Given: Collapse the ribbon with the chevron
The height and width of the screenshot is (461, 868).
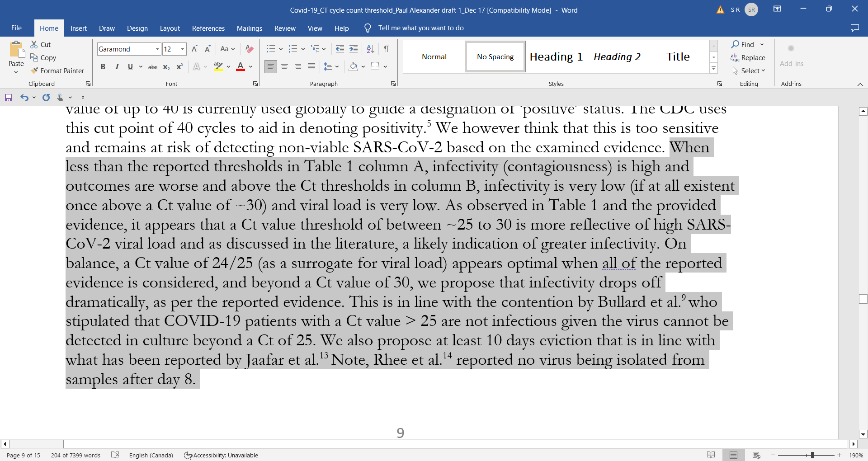Looking at the screenshot, I should [x=860, y=85].
